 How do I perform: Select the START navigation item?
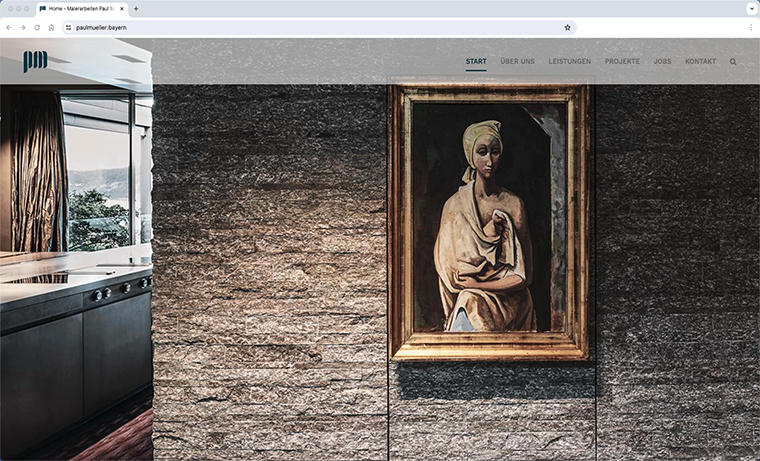coord(476,62)
